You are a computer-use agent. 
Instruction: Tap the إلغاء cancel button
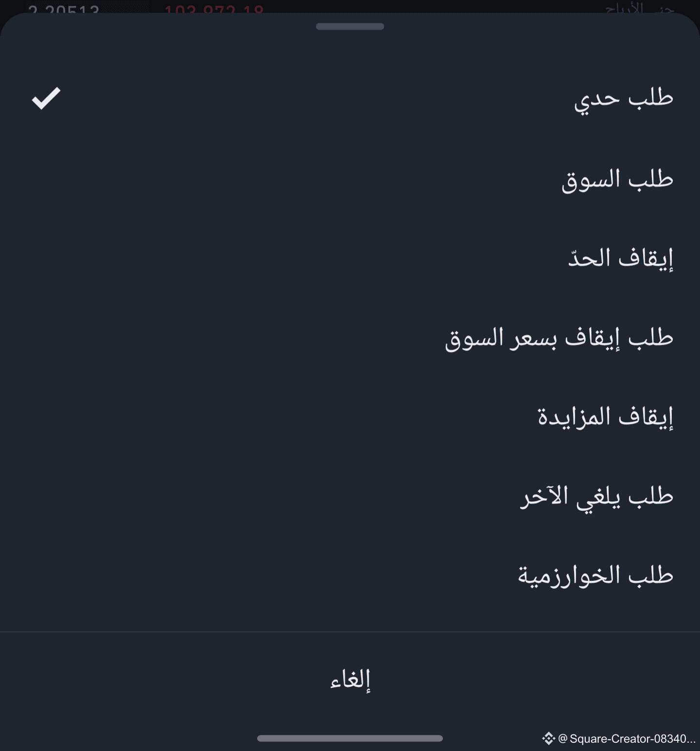350,679
